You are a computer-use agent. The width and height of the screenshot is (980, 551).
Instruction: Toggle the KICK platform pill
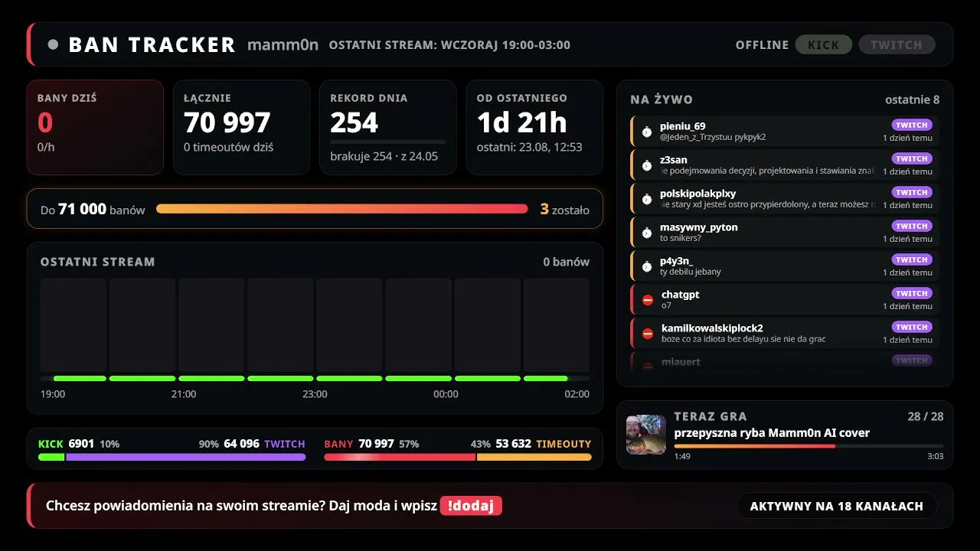[824, 44]
